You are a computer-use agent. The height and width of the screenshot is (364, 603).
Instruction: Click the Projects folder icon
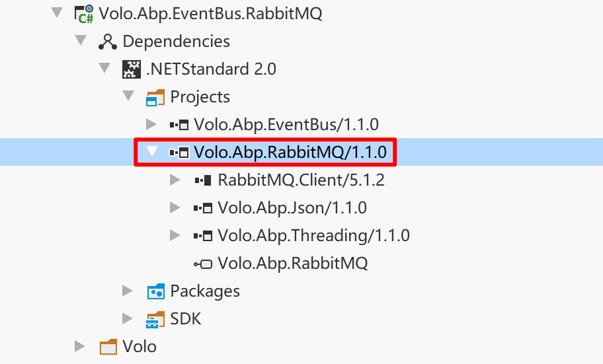[x=155, y=97]
